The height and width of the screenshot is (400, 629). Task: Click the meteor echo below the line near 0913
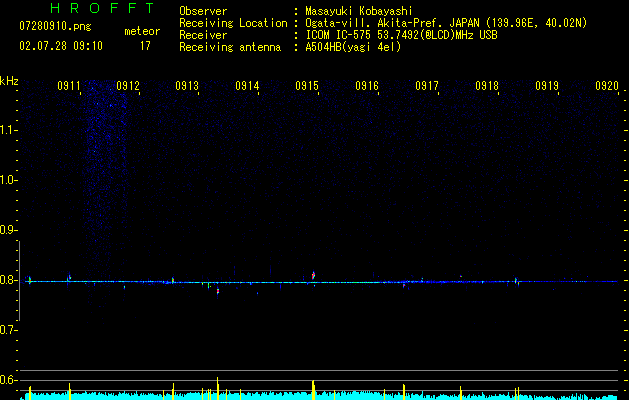(218, 291)
